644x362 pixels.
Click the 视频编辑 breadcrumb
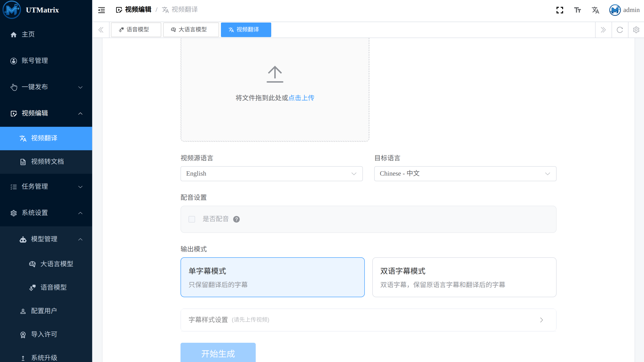point(134,10)
